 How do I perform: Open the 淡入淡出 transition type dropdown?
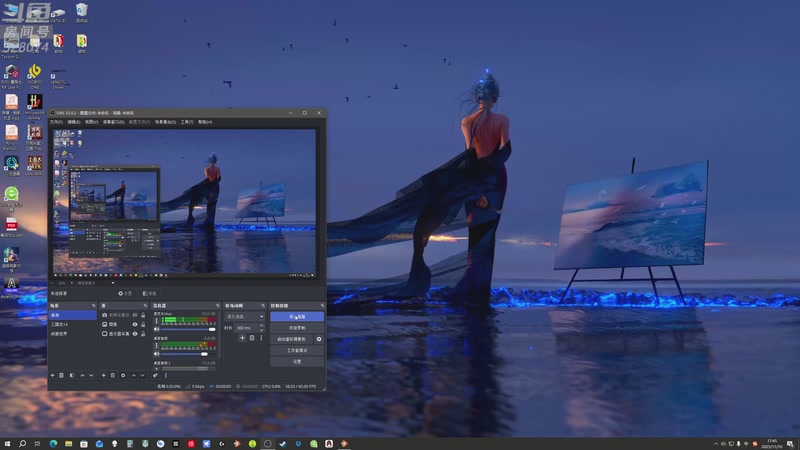click(245, 317)
